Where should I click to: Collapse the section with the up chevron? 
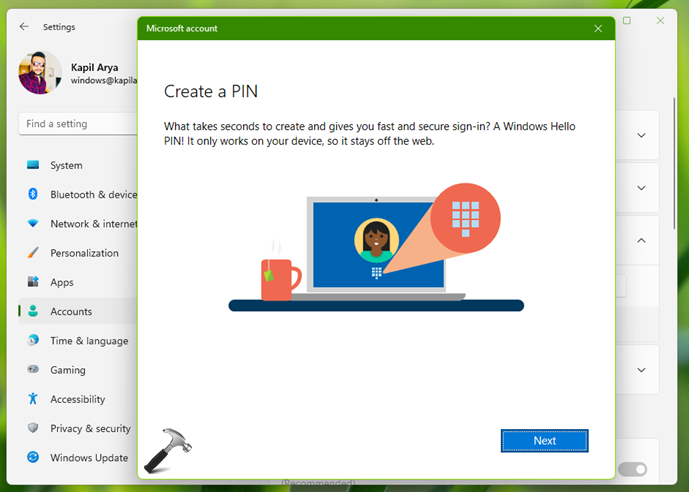641,241
